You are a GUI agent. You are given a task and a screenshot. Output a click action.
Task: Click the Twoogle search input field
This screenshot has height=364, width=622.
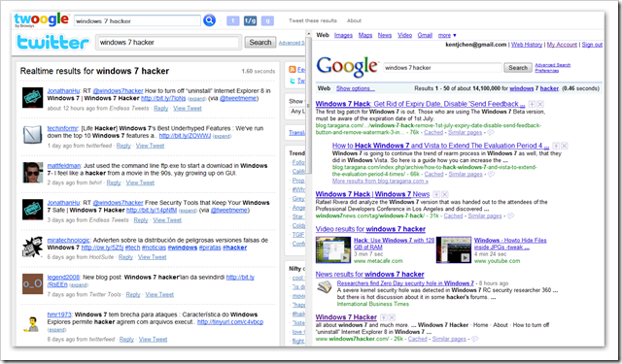click(x=137, y=20)
